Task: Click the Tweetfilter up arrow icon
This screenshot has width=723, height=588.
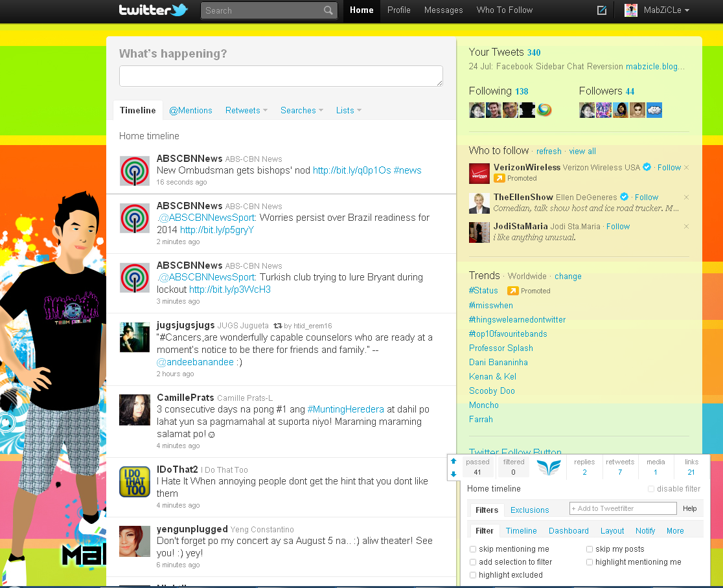Action: pos(453,461)
